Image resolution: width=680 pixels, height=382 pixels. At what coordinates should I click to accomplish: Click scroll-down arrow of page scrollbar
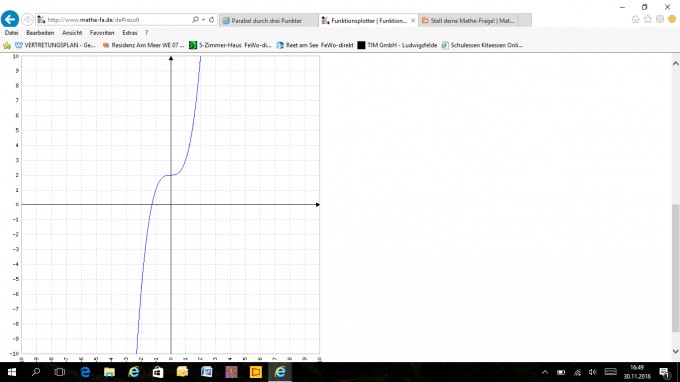click(676, 351)
